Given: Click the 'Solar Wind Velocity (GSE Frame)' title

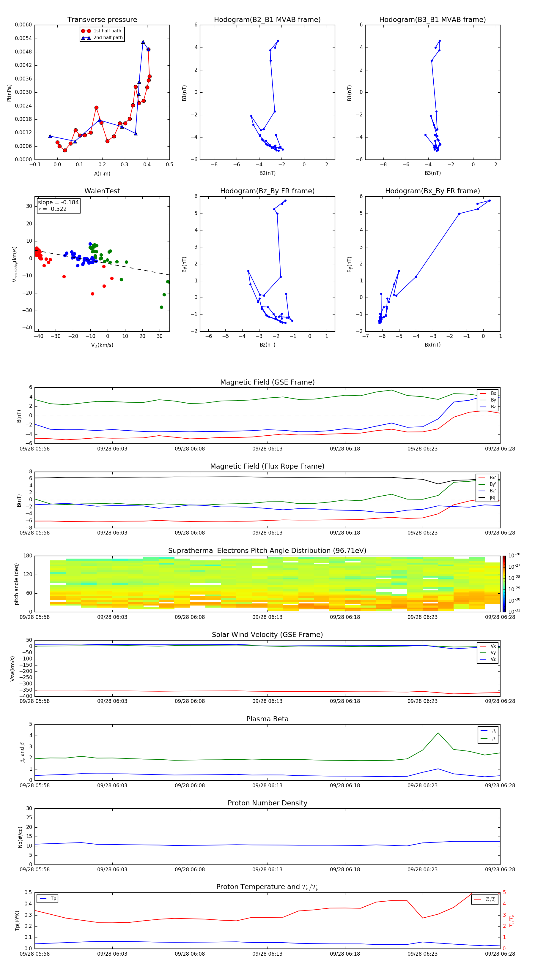Looking at the screenshot, I should [267, 635].
